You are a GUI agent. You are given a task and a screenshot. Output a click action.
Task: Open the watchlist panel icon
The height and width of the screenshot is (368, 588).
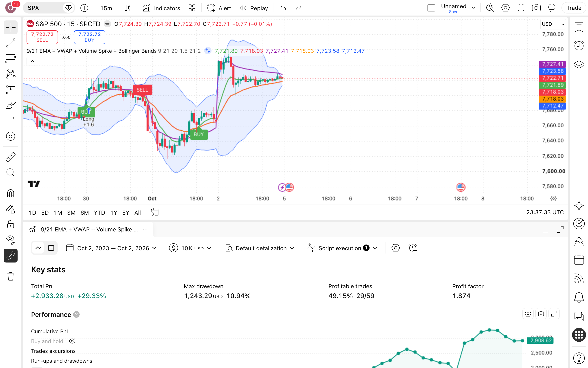[579, 27]
